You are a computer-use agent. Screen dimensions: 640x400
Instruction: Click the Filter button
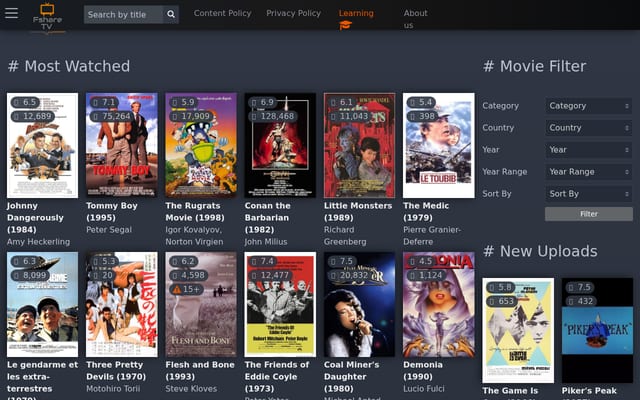(x=589, y=214)
